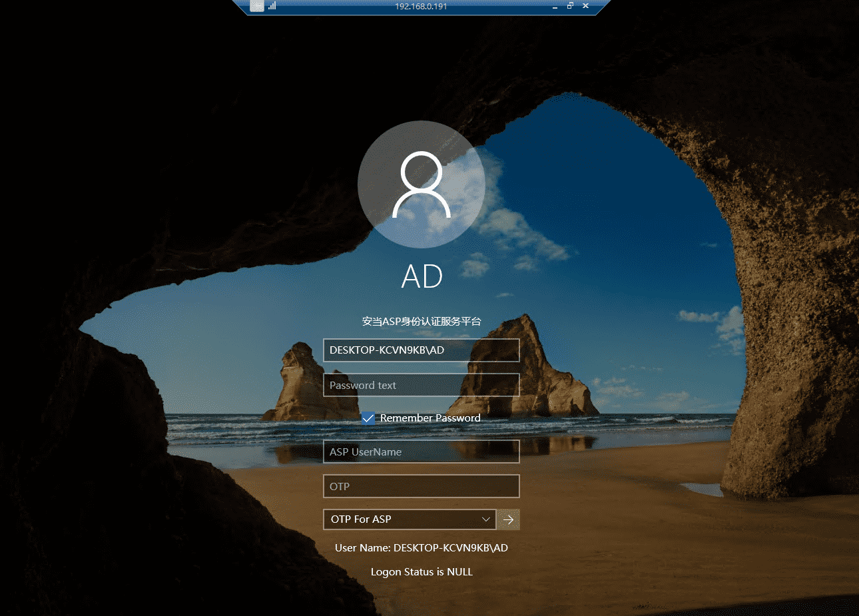The width and height of the screenshot is (859, 616).
Task: Click the ASP UserName input field
Action: pos(422,452)
